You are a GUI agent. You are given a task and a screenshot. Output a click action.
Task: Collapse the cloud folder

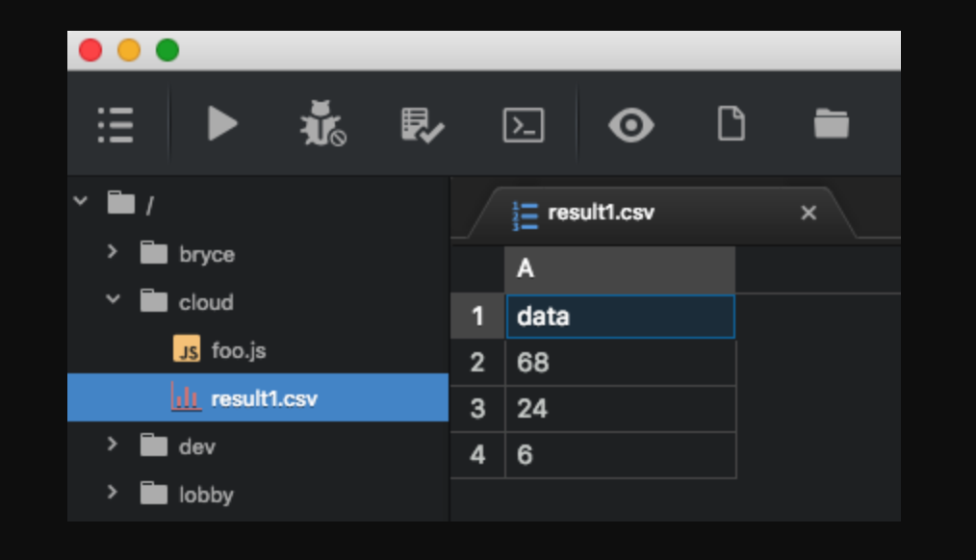[x=113, y=300]
